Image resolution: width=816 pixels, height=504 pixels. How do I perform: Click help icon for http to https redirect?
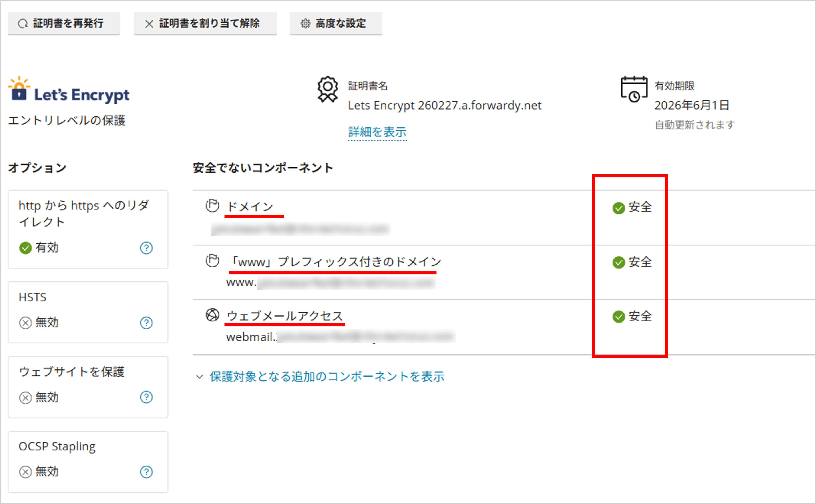click(x=146, y=248)
